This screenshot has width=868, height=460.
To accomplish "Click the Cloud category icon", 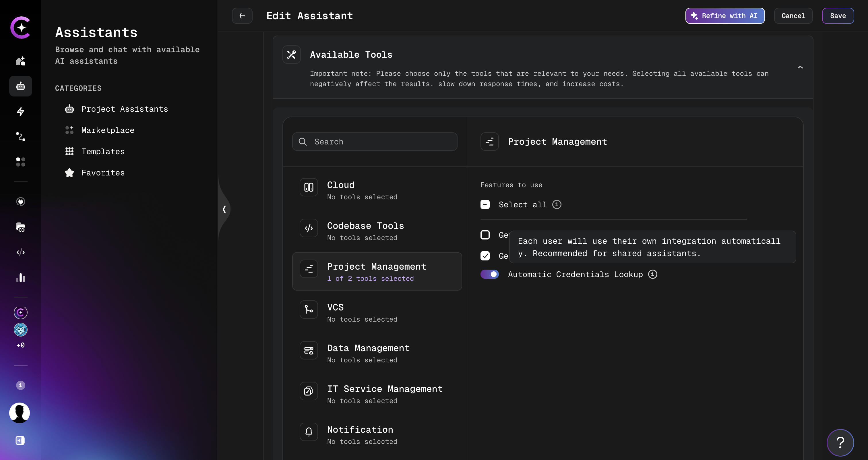I will [x=309, y=187].
